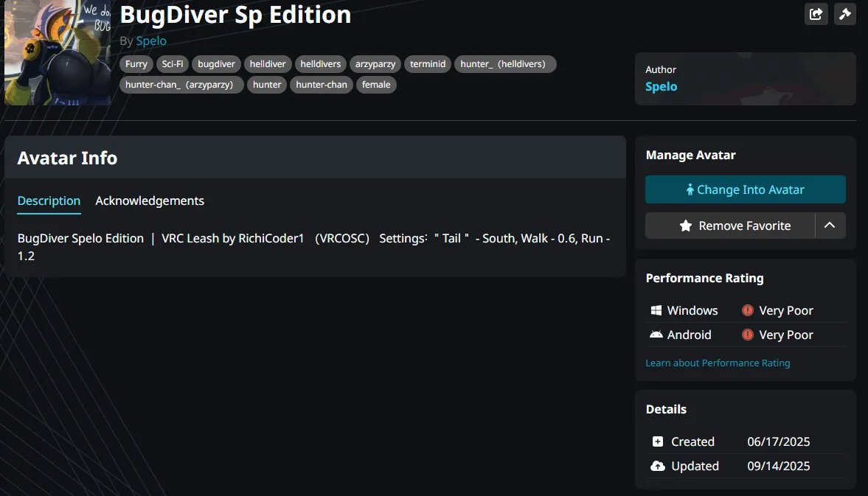Open the avatar thumbnail image
This screenshot has width=868, height=496.
58,52
